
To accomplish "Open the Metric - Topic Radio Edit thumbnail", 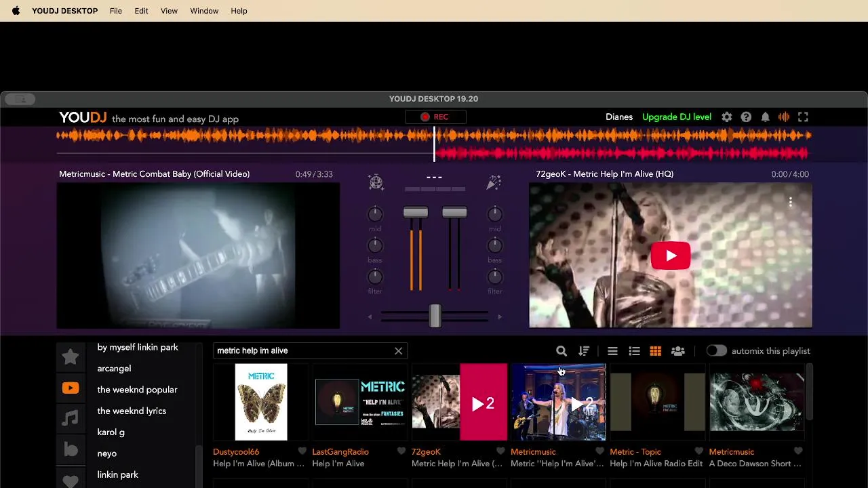I will pyautogui.click(x=658, y=402).
